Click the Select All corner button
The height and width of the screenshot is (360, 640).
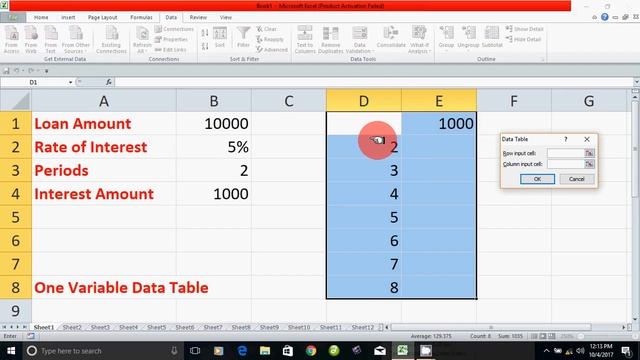tap(16, 101)
